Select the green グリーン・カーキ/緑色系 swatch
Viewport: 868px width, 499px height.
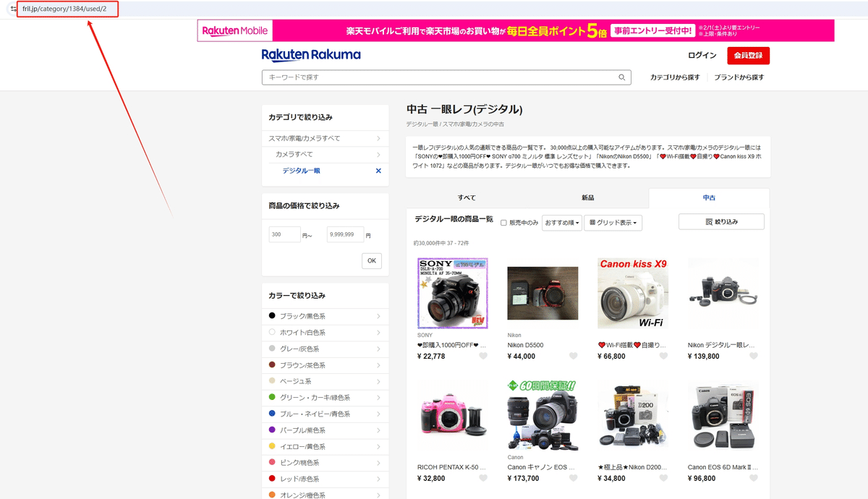point(272,397)
